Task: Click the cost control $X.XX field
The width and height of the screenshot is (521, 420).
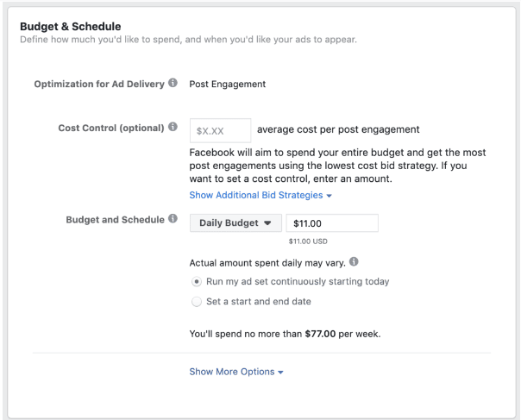Action: (x=220, y=130)
